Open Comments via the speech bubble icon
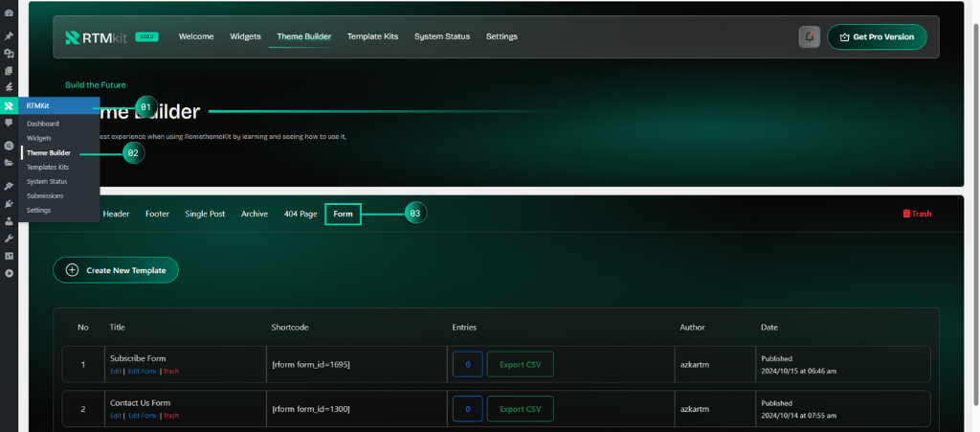 9,124
